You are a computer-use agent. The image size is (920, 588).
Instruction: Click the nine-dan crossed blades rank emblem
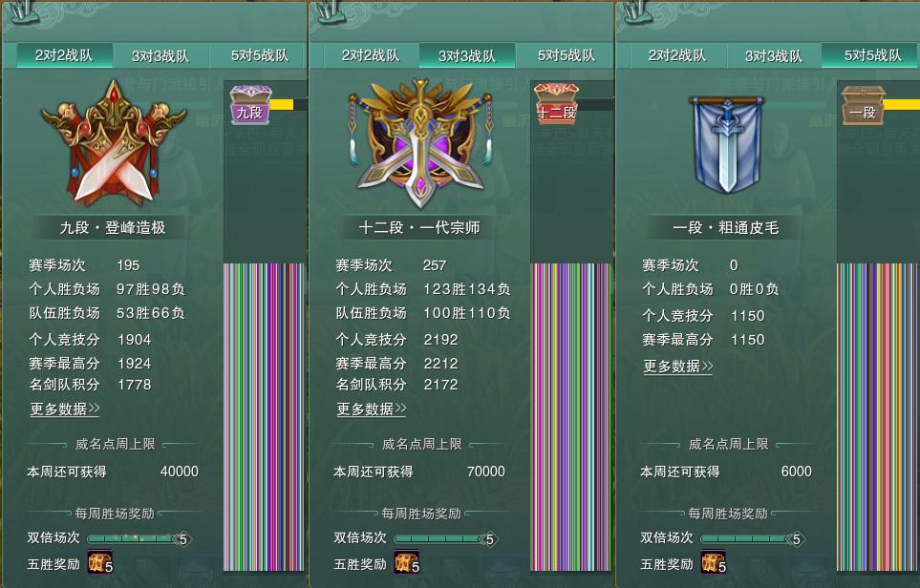pos(114,142)
